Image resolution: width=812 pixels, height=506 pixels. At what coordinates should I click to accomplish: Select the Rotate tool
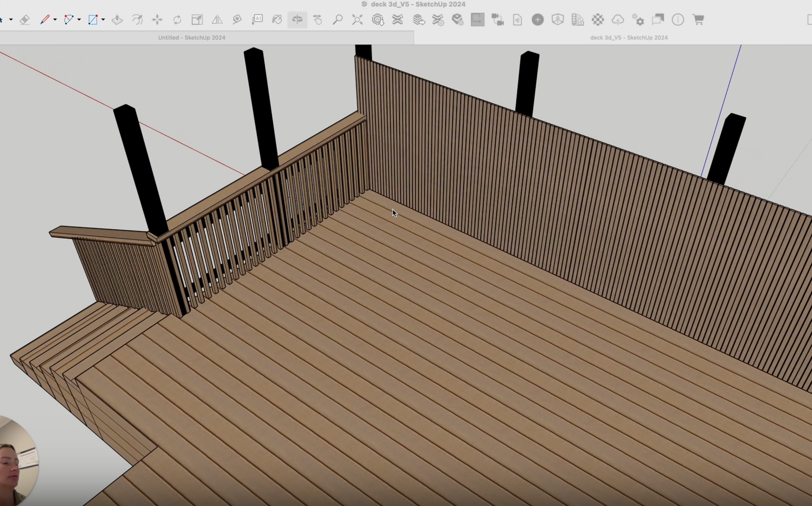[x=177, y=20]
